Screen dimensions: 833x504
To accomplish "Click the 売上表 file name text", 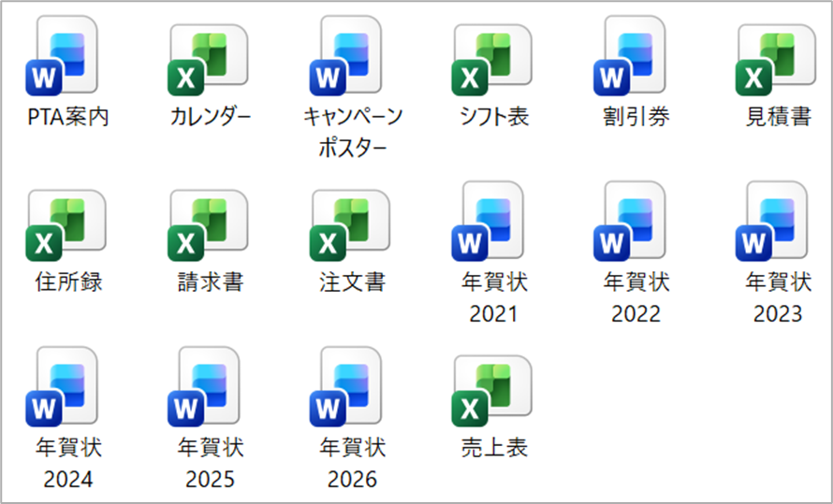I will [493, 447].
